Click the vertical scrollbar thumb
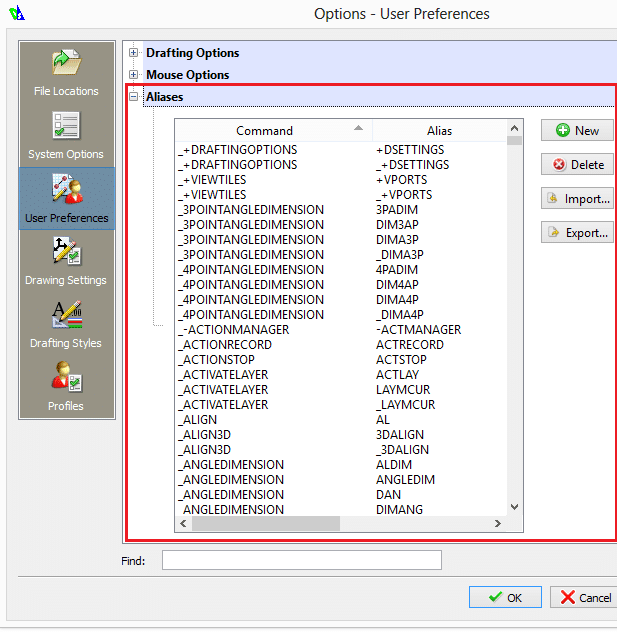This screenshot has width=617, height=632. coord(514,141)
